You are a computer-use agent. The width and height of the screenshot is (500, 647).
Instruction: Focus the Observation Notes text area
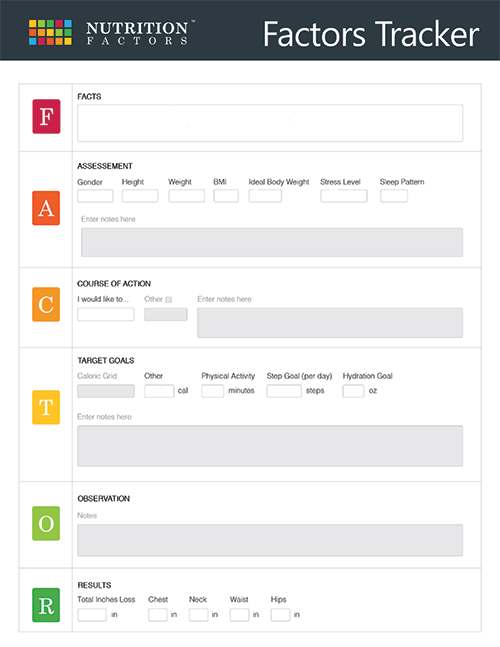click(270, 540)
